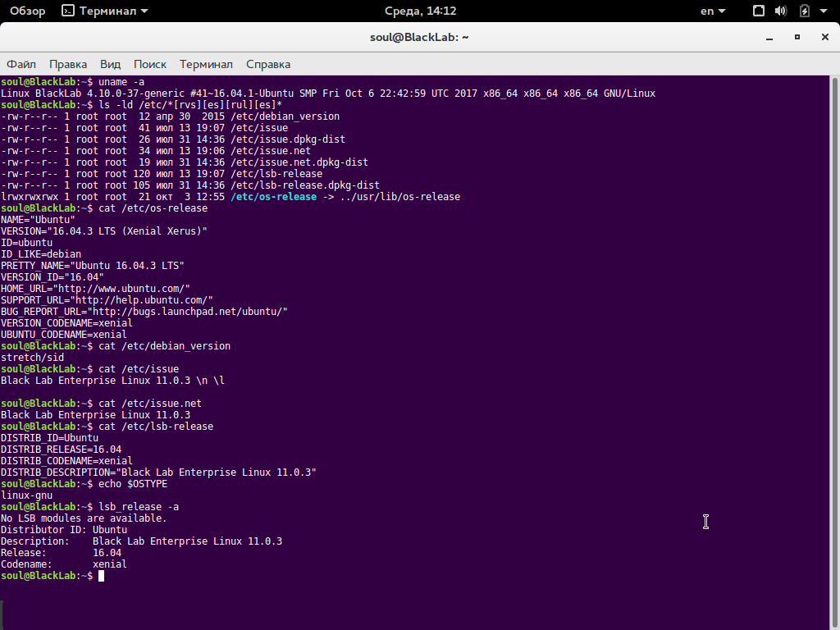
Task: Open the Обзор activities overview
Action: (27, 11)
